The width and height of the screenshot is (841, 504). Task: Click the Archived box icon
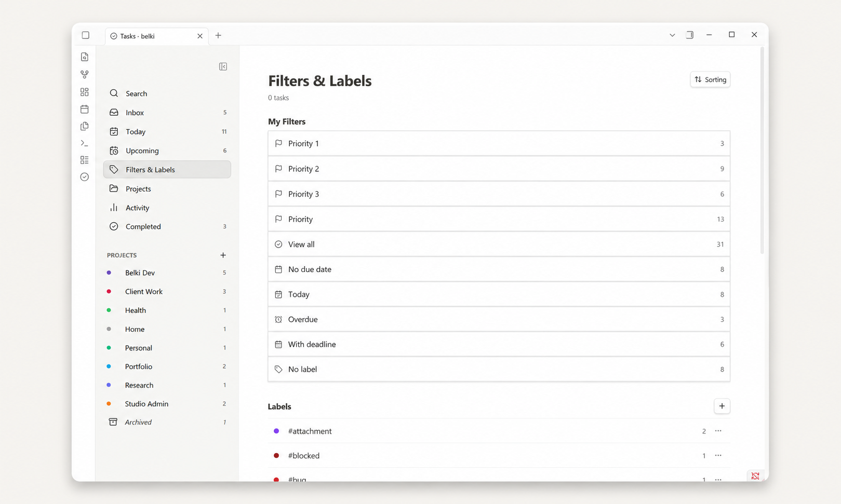click(x=113, y=422)
